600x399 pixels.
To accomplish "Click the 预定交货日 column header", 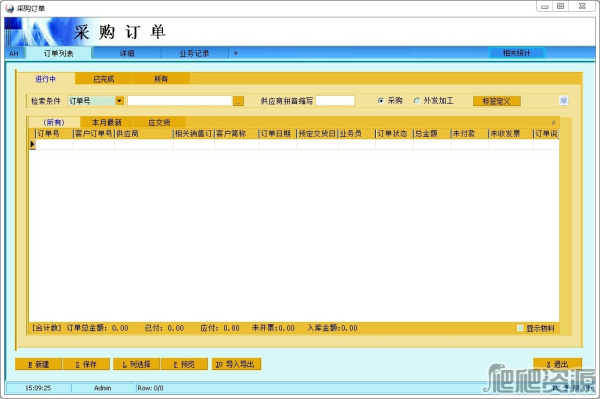I will click(x=317, y=134).
